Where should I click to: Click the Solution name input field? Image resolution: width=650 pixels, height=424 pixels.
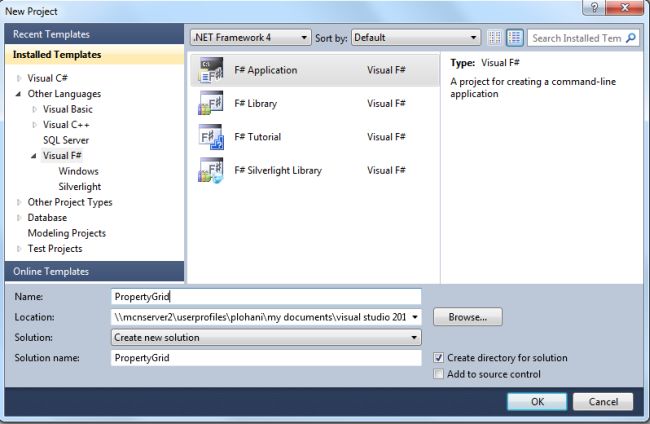point(266,358)
